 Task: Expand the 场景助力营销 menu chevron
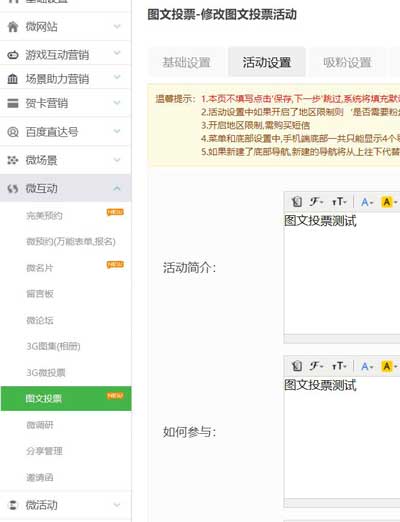117,77
